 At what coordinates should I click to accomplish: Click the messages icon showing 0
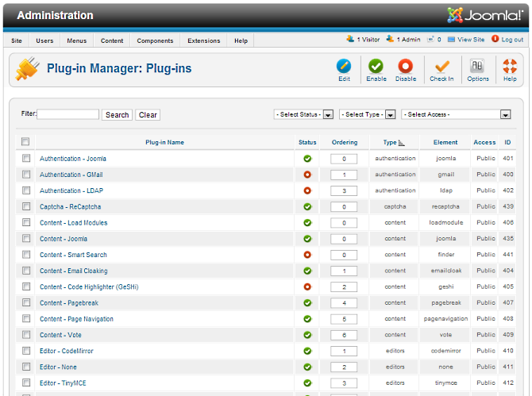pos(430,40)
